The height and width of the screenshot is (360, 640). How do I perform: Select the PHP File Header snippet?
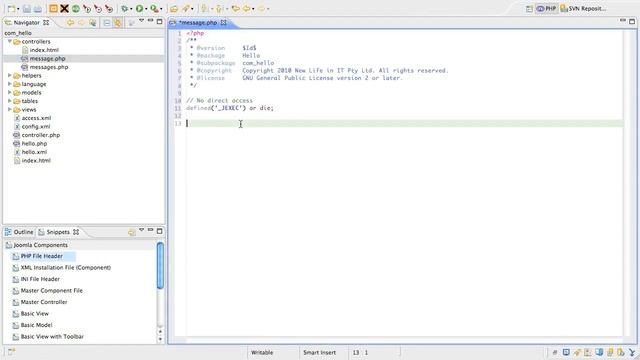pyautogui.click(x=42, y=256)
